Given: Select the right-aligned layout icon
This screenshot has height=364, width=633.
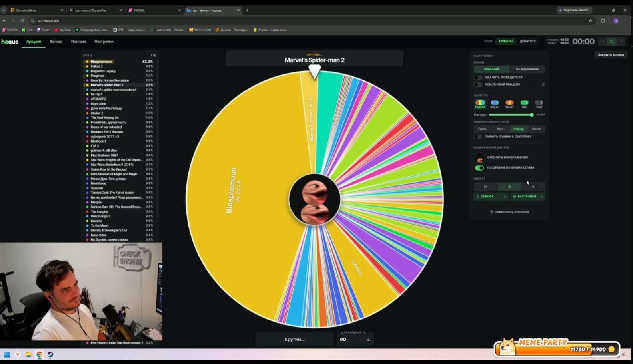Looking at the screenshot, I should point(533,187).
